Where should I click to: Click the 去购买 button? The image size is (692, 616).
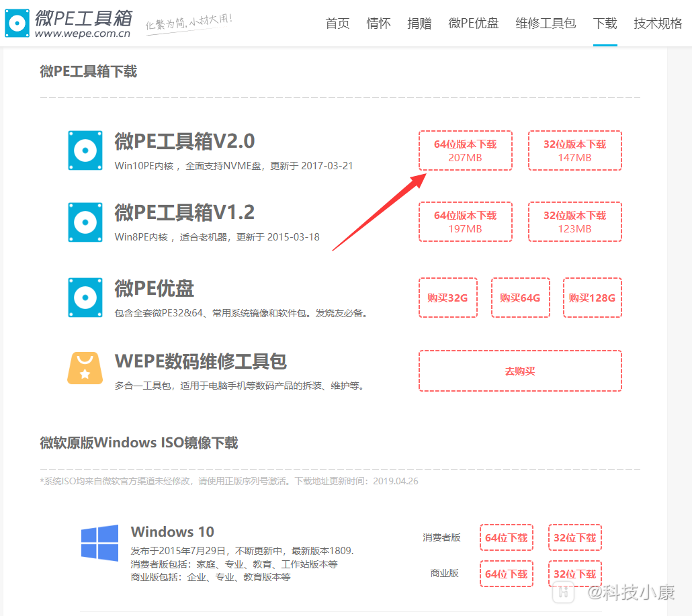pyautogui.click(x=520, y=371)
